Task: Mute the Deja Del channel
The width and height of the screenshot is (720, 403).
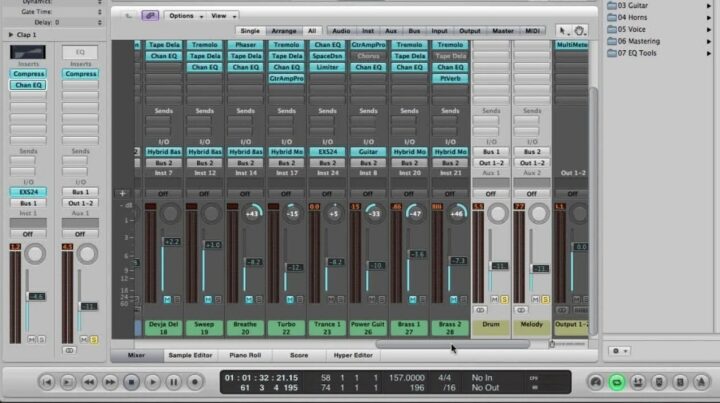Action: 165,299
